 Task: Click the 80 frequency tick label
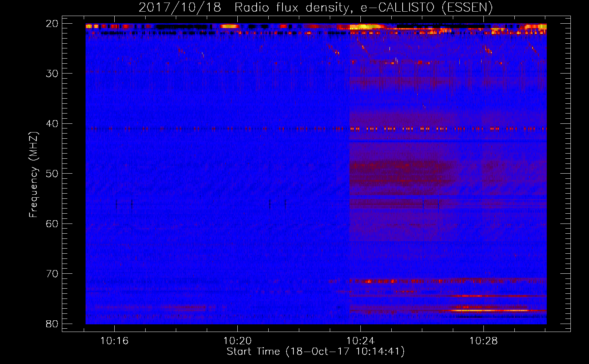tap(52, 324)
